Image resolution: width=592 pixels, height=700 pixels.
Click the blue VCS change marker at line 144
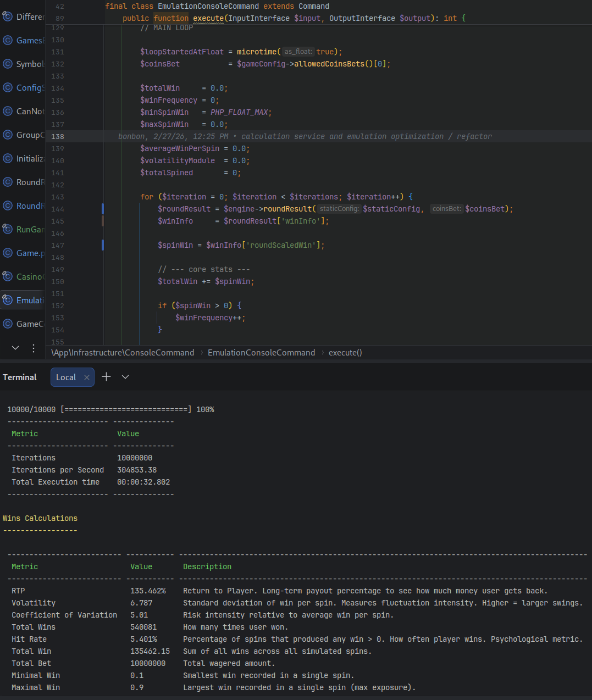click(x=103, y=209)
